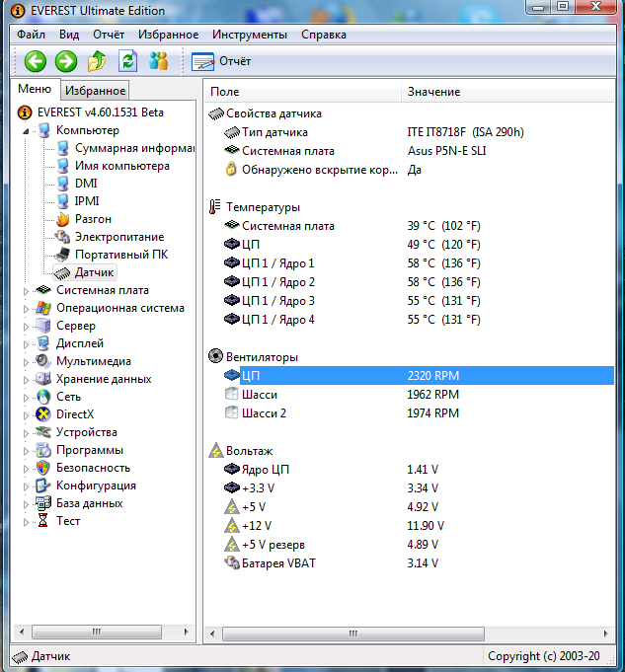Maximize the EVEREST Ultimate Edition window
The width and height of the screenshot is (625, 672).
click(563, 7)
